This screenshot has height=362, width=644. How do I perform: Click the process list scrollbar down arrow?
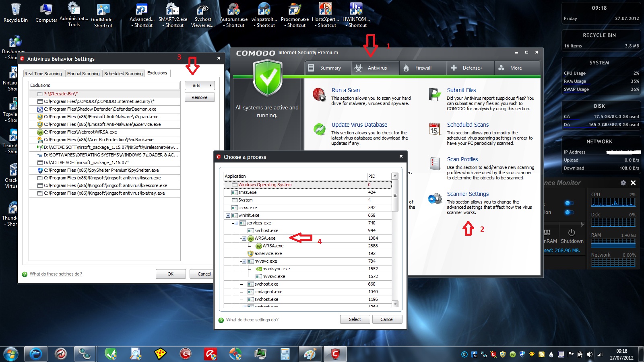click(395, 304)
